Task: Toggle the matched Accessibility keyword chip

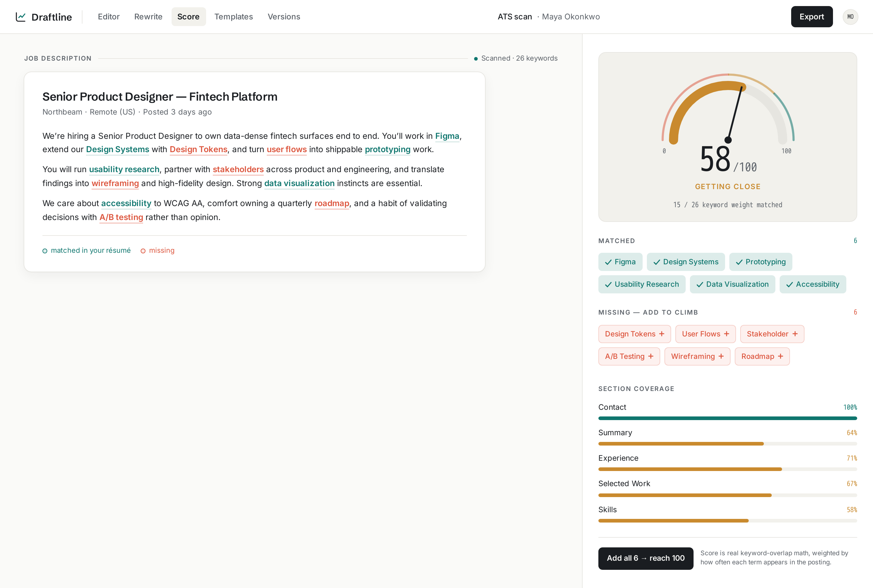Action: 813,284
